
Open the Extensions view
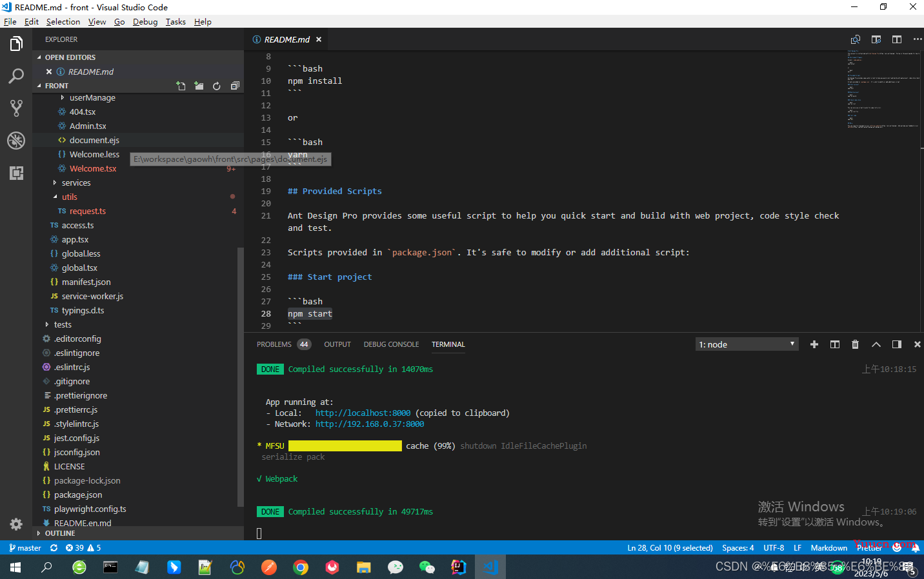(x=16, y=173)
